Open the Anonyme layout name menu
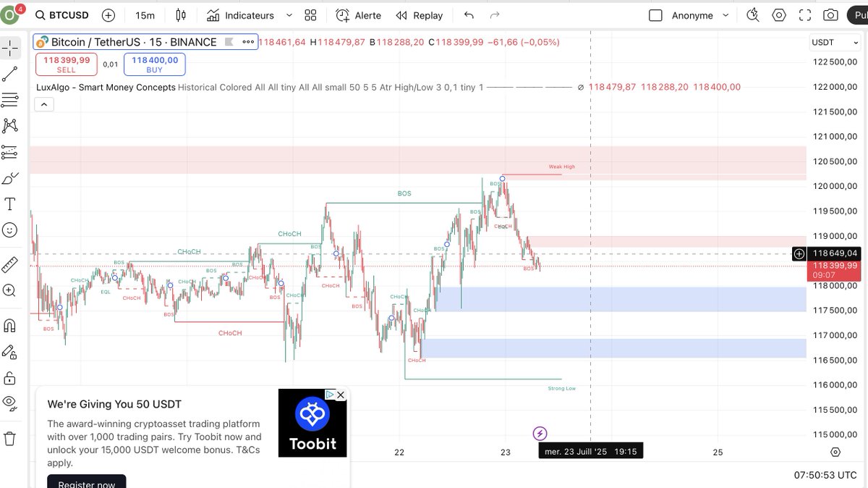868x488 pixels. [x=692, y=15]
